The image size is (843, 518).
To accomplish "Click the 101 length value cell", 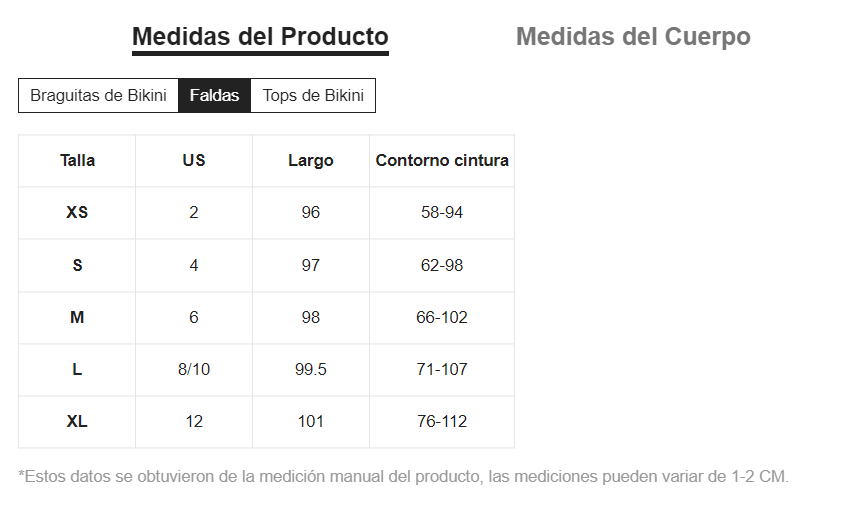I will click(x=311, y=422).
